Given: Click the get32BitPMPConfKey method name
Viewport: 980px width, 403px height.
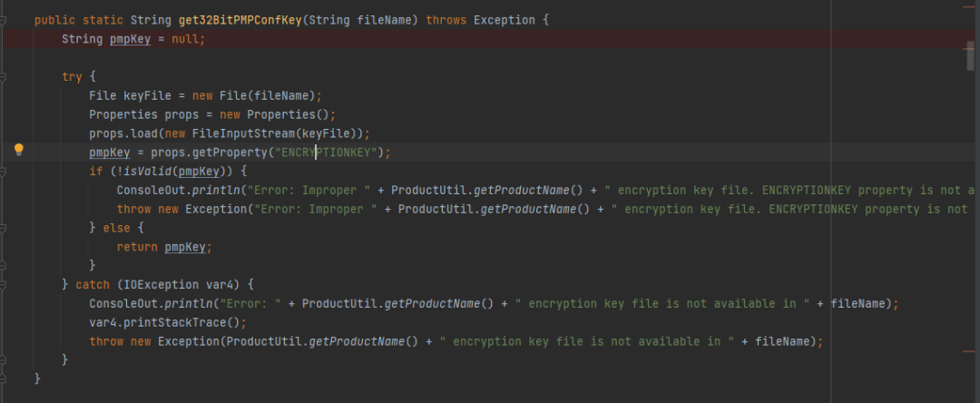Looking at the screenshot, I should (240, 21).
